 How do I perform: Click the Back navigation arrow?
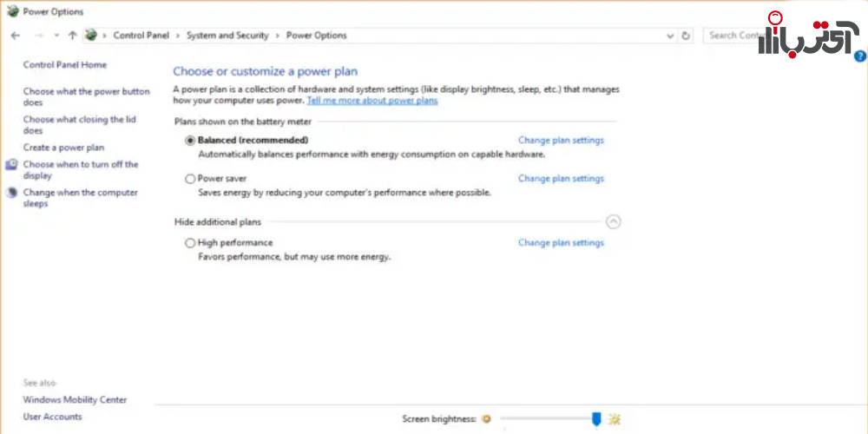pos(15,36)
